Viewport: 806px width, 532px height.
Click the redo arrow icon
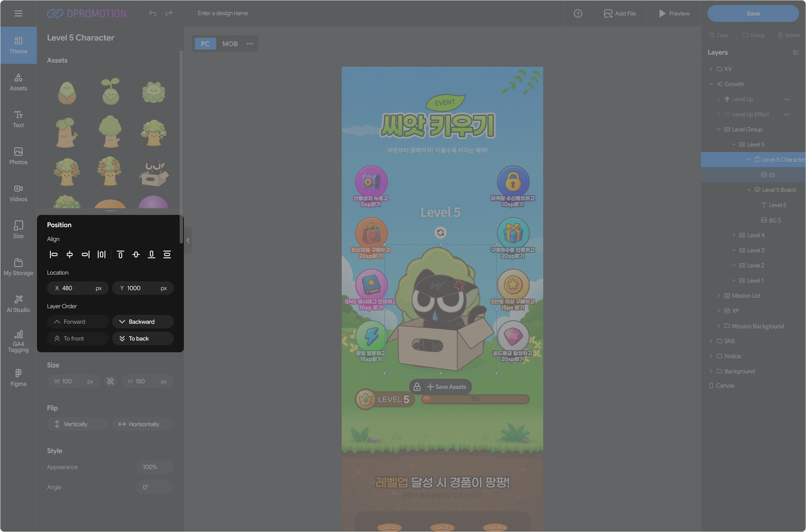[x=169, y=13]
